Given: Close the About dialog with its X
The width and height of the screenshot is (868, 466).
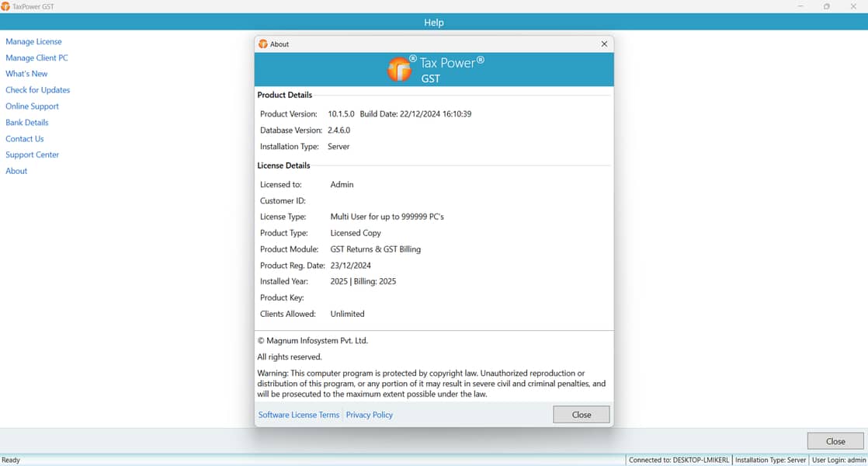Looking at the screenshot, I should [x=604, y=43].
